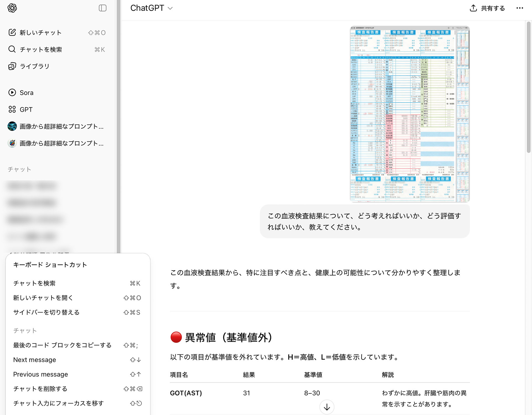The width and height of the screenshot is (532, 415).
Task: Select the first chat in the チャット list
Action: [32, 186]
